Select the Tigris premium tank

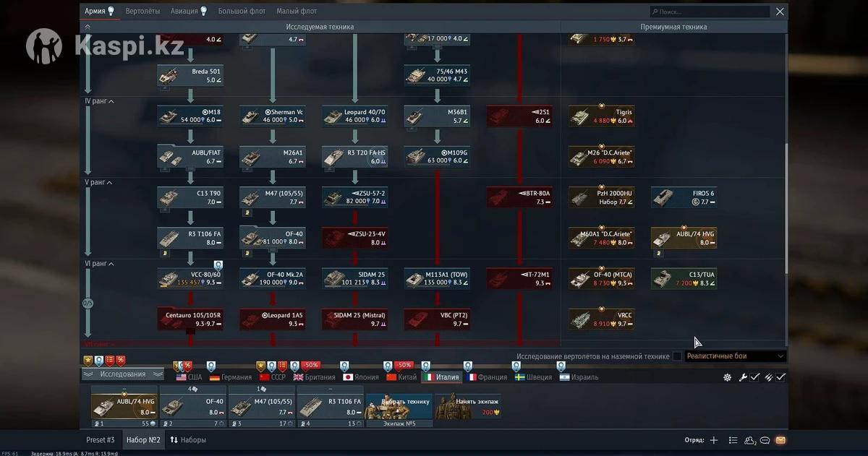click(602, 116)
